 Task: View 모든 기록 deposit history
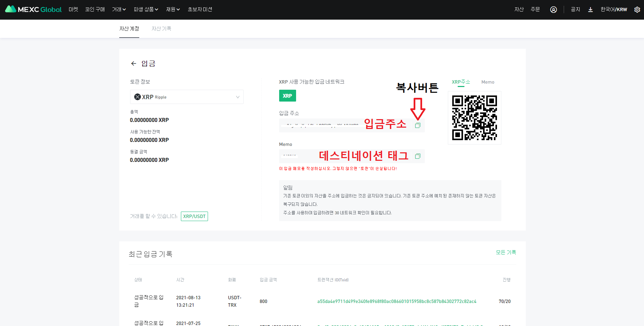(x=506, y=252)
